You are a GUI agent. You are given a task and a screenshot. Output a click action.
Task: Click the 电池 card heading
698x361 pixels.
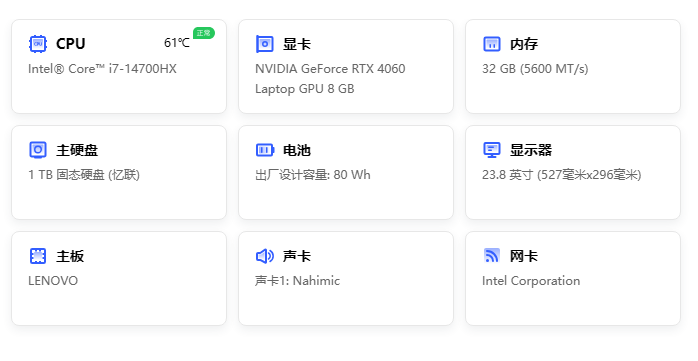[297, 150]
